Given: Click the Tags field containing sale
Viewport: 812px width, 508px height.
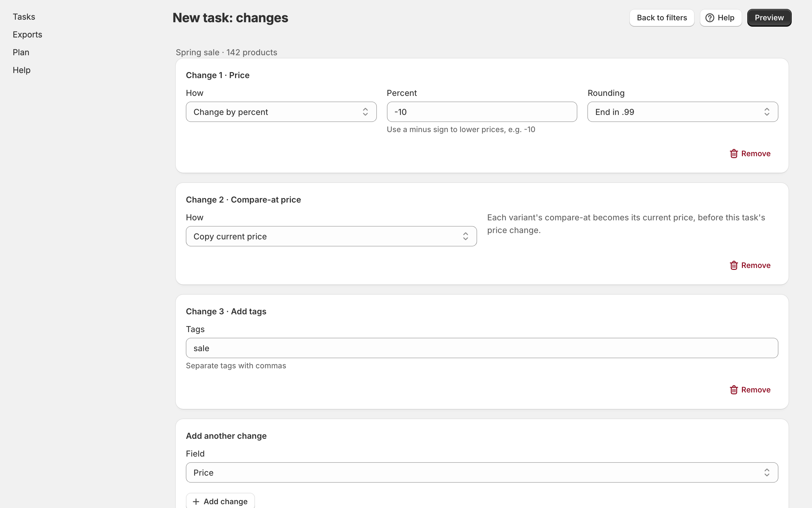Looking at the screenshot, I should click(x=482, y=348).
